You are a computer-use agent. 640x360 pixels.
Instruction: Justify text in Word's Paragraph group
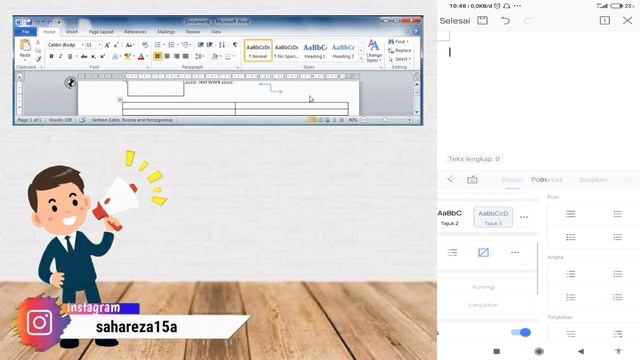tap(186, 56)
